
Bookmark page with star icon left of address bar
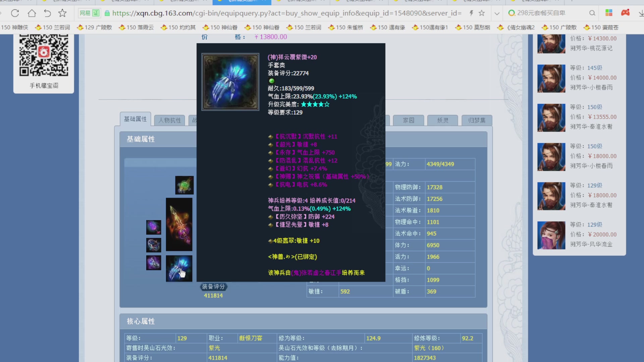(62, 13)
